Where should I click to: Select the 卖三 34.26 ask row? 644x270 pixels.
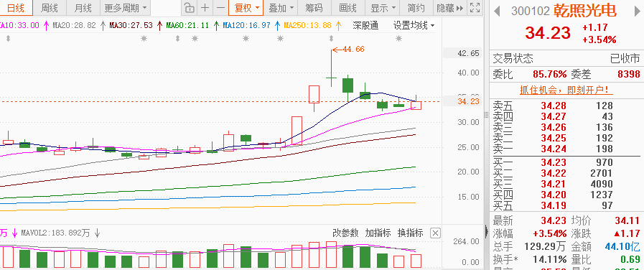point(566,127)
